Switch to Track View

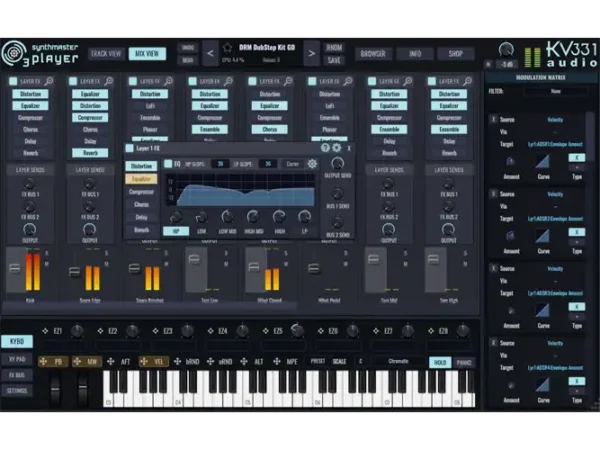click(106, 54)
